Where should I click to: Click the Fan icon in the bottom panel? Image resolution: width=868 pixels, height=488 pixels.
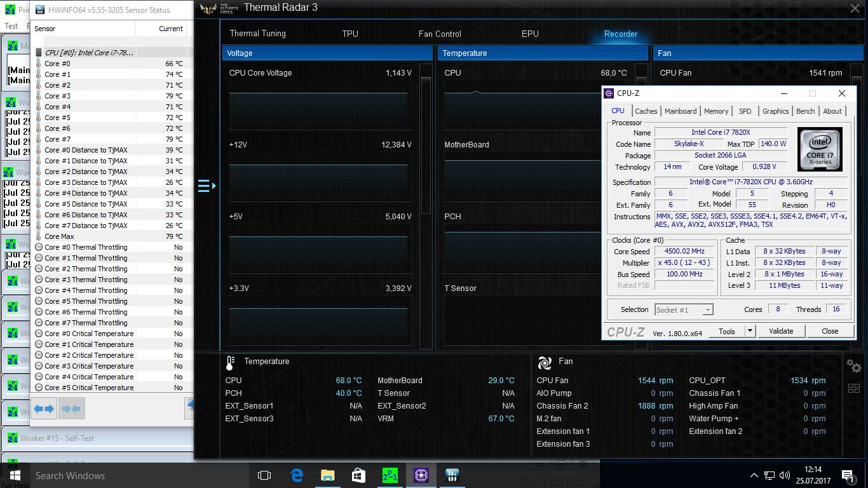click(x=545, y=363)
